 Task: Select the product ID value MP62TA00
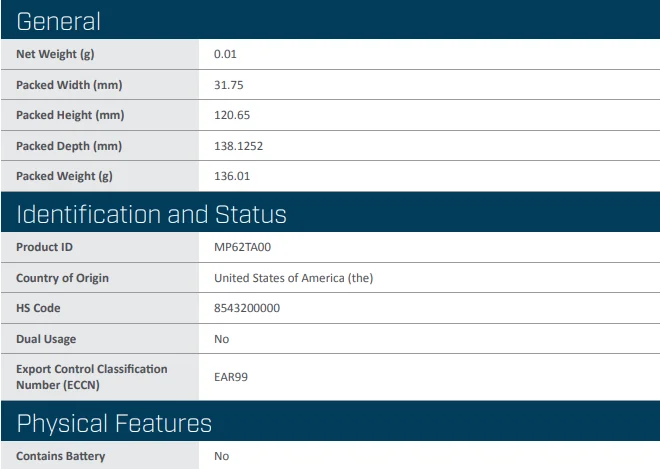tap(242, 247)
